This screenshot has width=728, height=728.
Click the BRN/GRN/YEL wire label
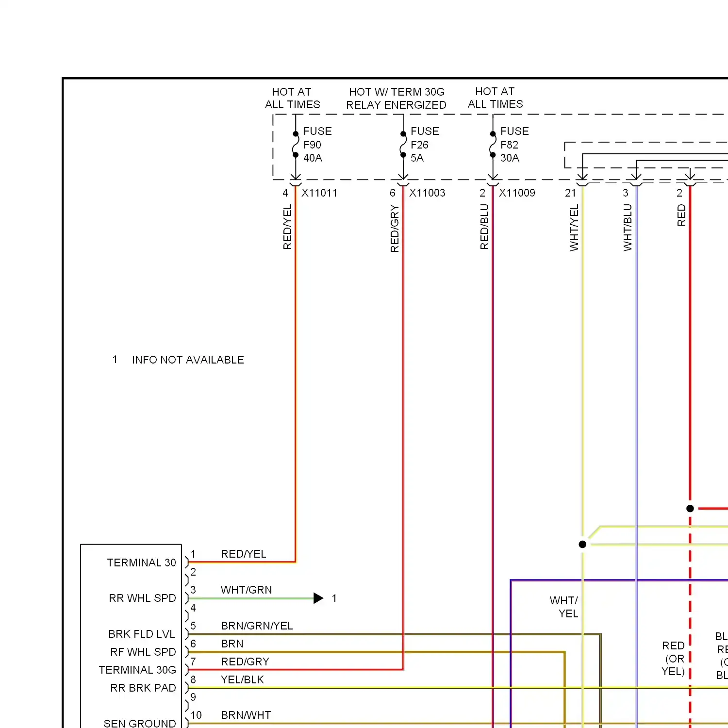click(257, 626)
